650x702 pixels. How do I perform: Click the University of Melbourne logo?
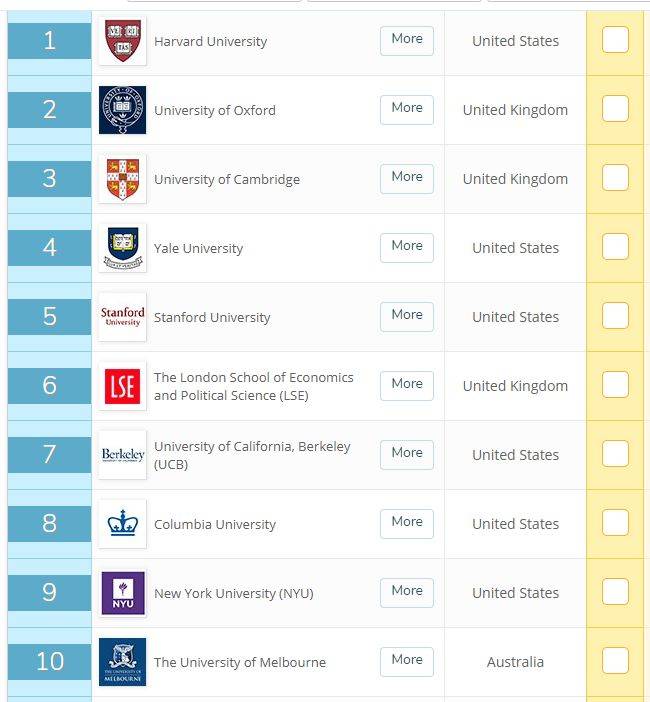[x=122, y=661]
